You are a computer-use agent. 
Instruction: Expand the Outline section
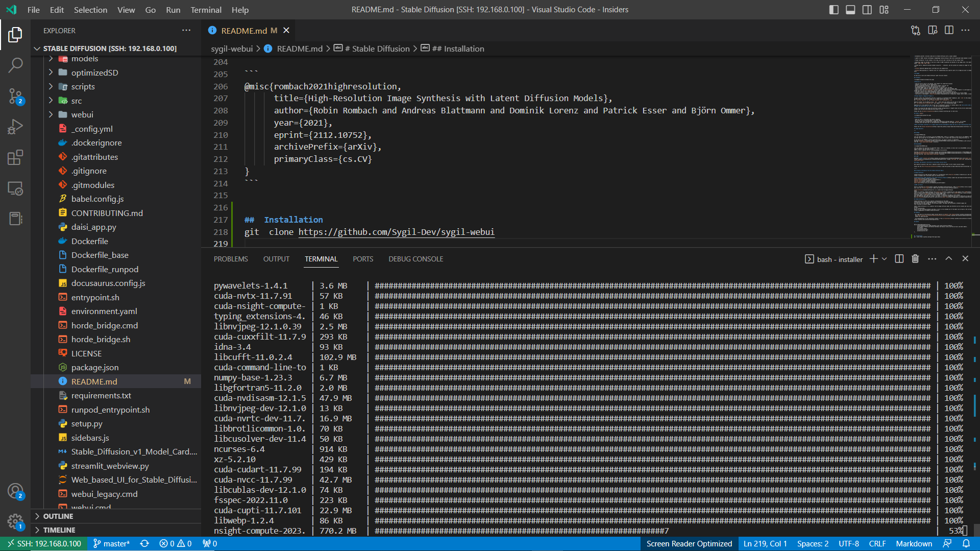pyautogui.click(x=116, y=516)
